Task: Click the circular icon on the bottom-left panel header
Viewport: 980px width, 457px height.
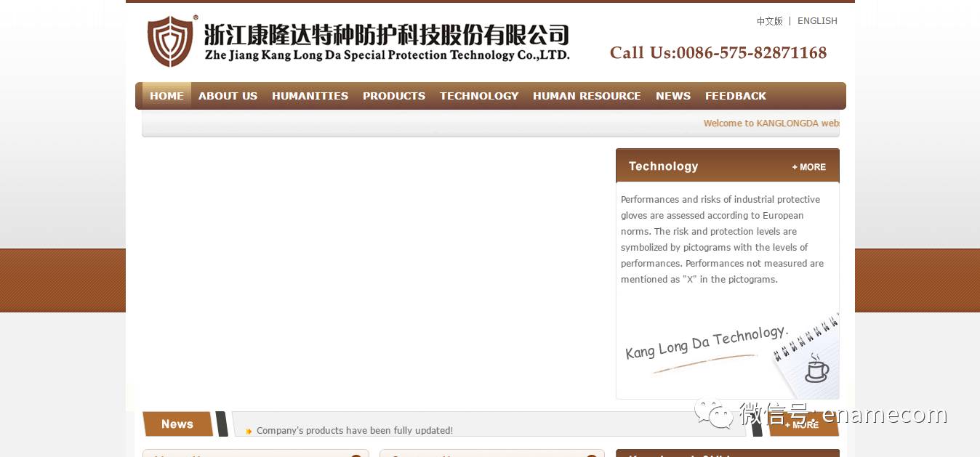Action: coord(356,456)
